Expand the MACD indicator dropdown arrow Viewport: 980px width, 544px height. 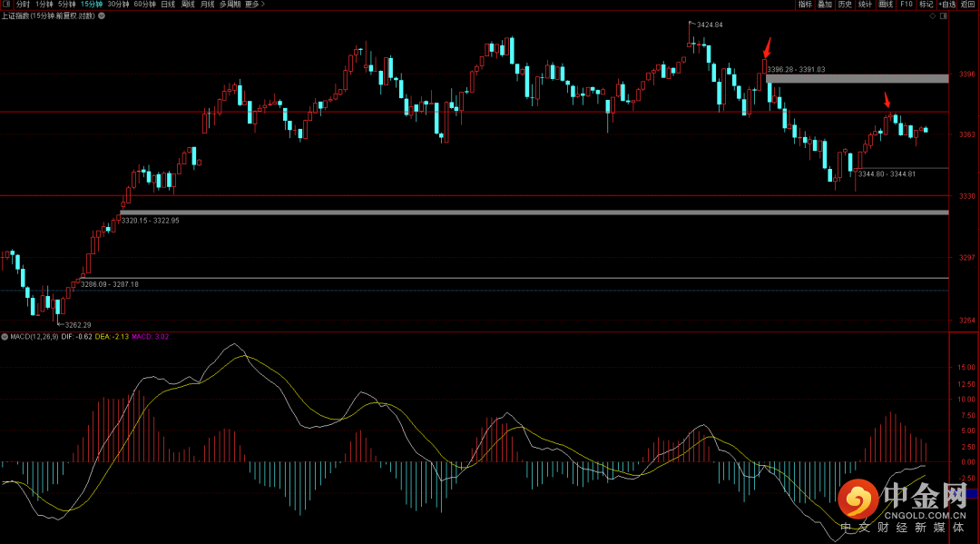[5, 337]
